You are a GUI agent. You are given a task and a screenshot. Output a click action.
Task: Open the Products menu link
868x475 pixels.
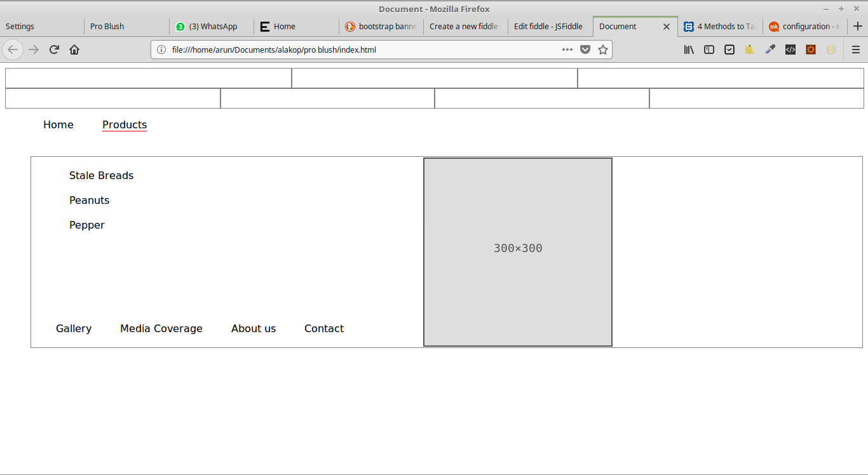pos(125,124)
